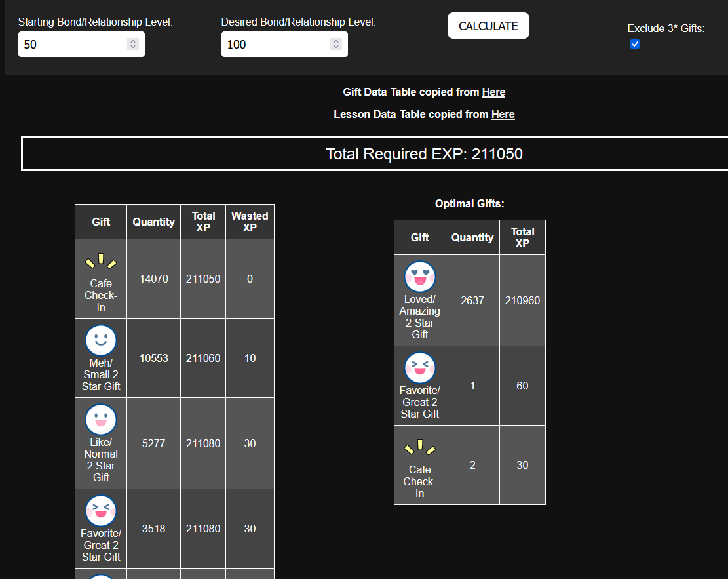The width and height of the screenshot is (728, 579).
Task: Click the 'Meh/ Small 2 Star Gift' label
Action: 101,374
